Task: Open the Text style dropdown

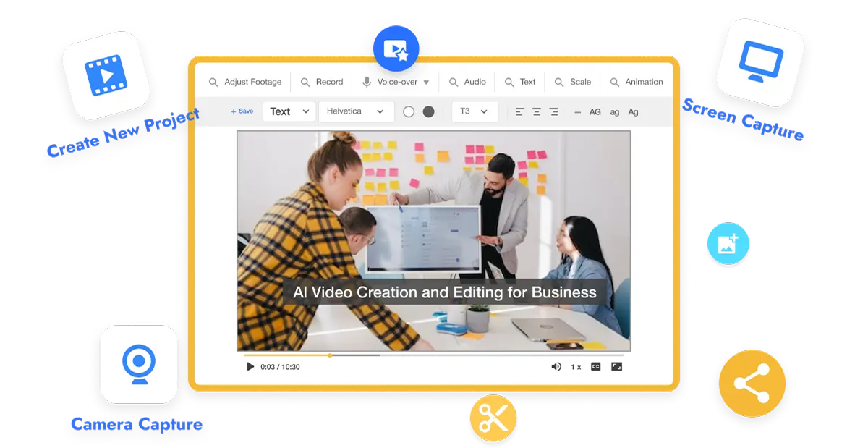Action: pyautogui.click(x=289, y=111)
